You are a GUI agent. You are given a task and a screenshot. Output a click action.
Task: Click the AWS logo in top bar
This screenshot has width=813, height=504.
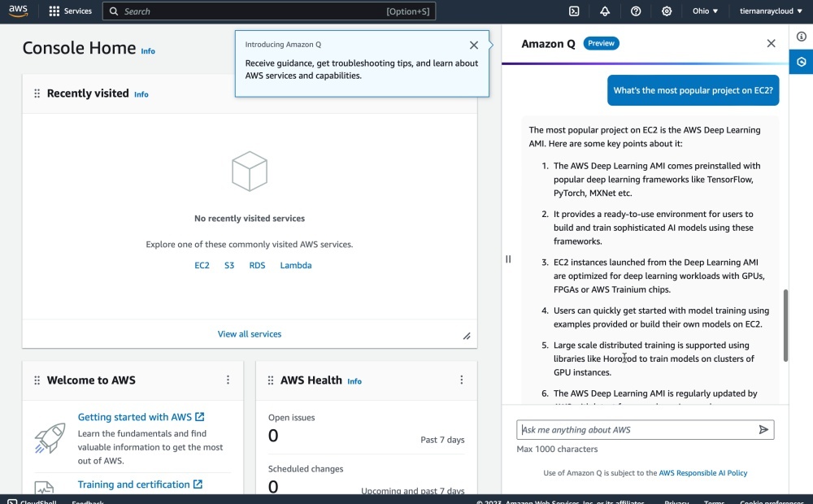click(19, 11)
